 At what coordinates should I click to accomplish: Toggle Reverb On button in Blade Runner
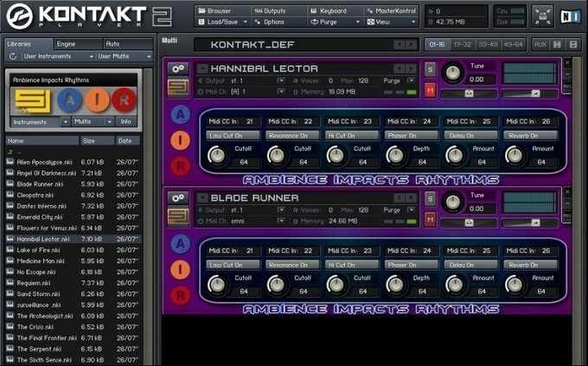(524, 265)
